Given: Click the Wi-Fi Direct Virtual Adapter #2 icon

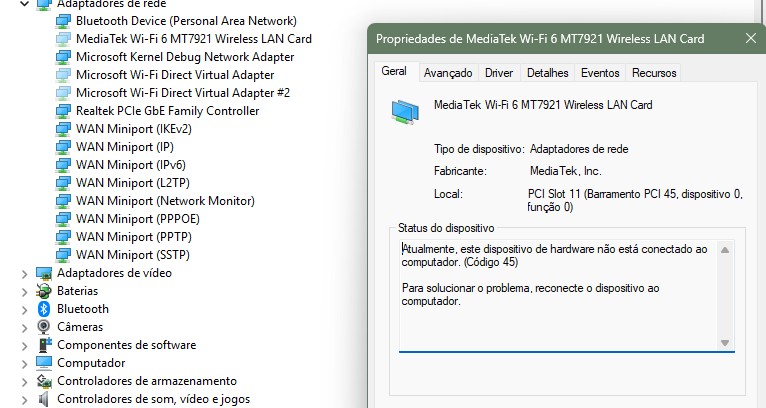Looking at the screenshot, I should tap(63, 93).
